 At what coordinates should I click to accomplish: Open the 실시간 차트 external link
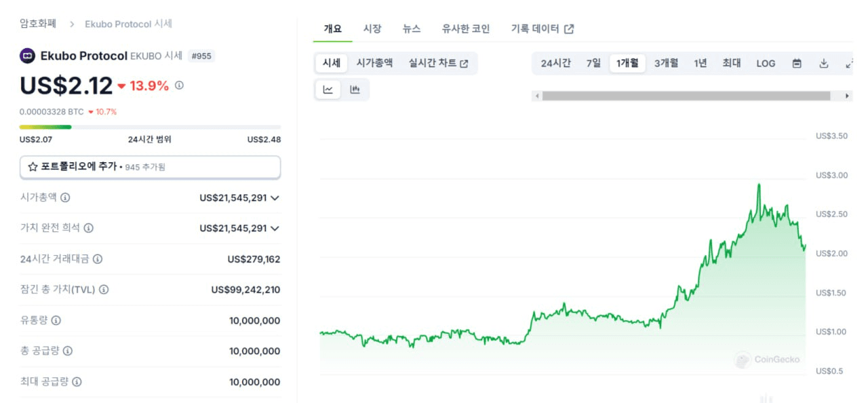coord(438,63)
